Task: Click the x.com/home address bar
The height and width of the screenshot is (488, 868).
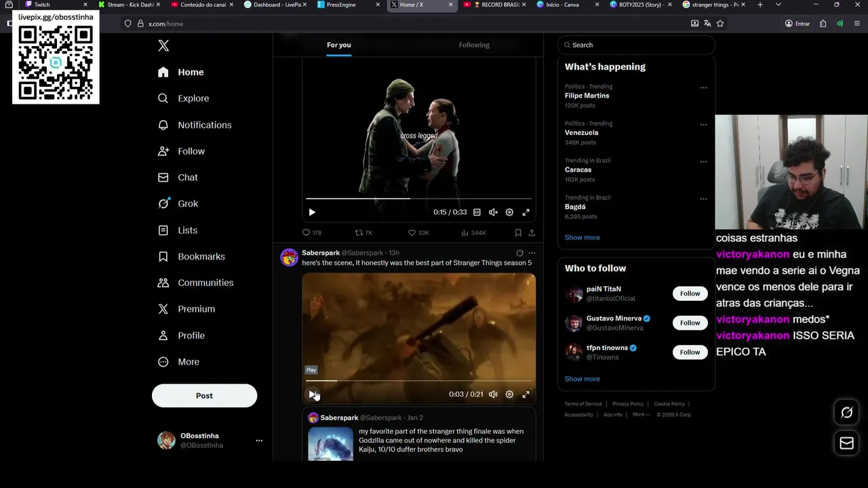Action: pos(407,24)
